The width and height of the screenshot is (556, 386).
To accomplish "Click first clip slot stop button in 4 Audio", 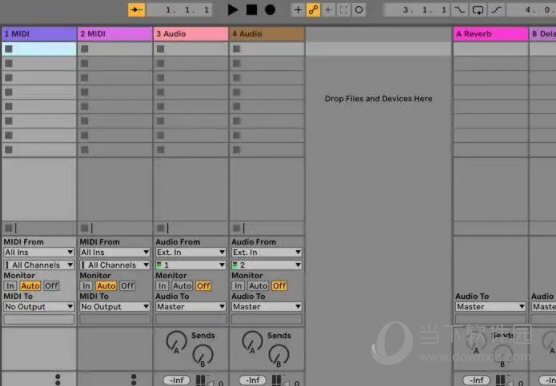I will (x=237, y=49).
